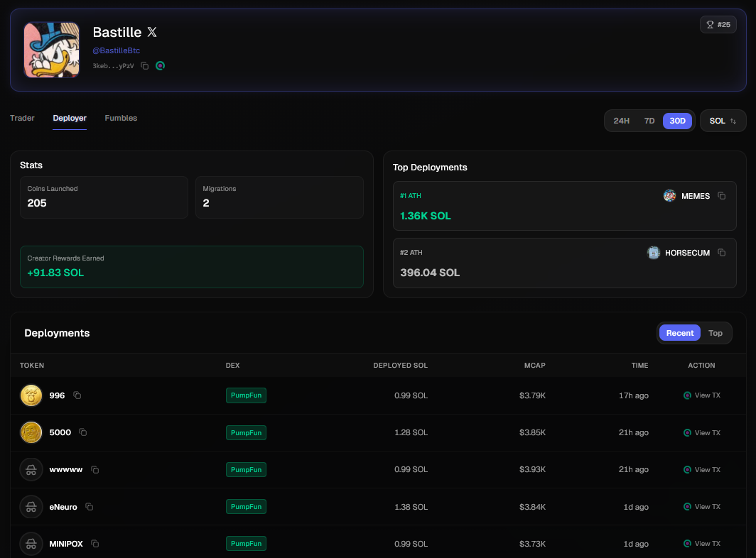756x558 pixels.
Task: Select the 30D time range
Action: coord(677,121)
